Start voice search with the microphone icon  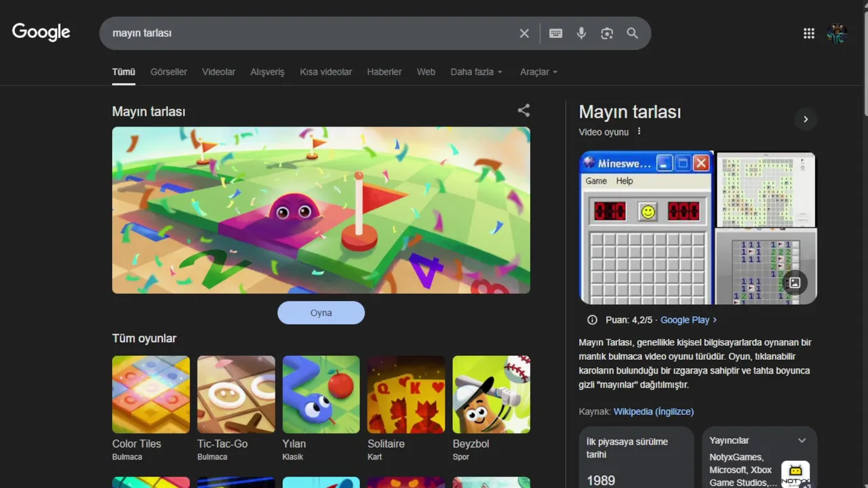tap(581, 33)
